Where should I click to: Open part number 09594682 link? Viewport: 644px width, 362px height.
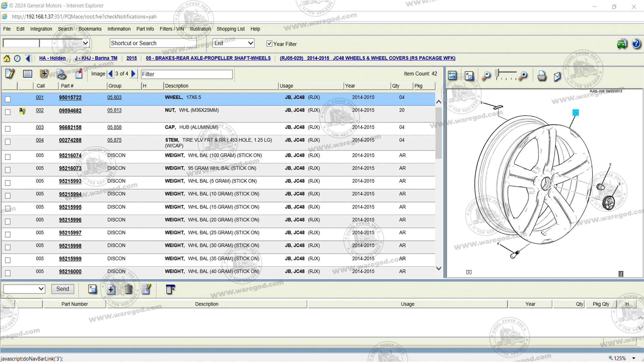click(70, 111)
